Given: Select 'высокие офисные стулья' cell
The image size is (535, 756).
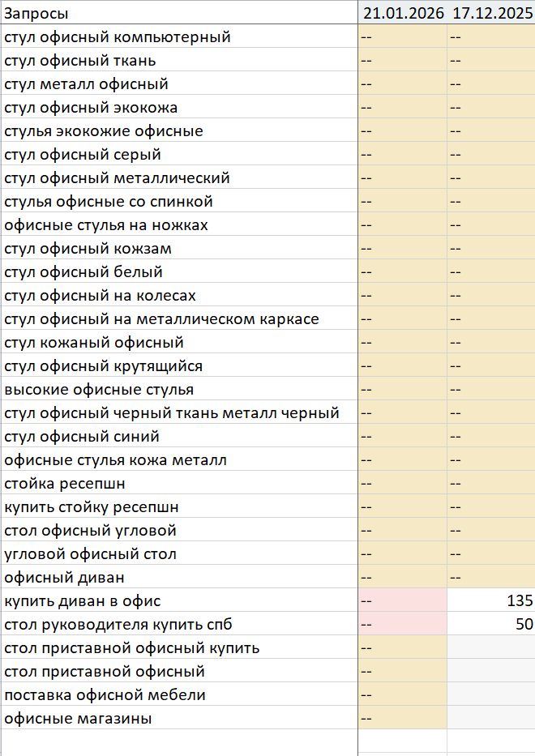Looking at the screenshot, I should (x=179, y=389).
